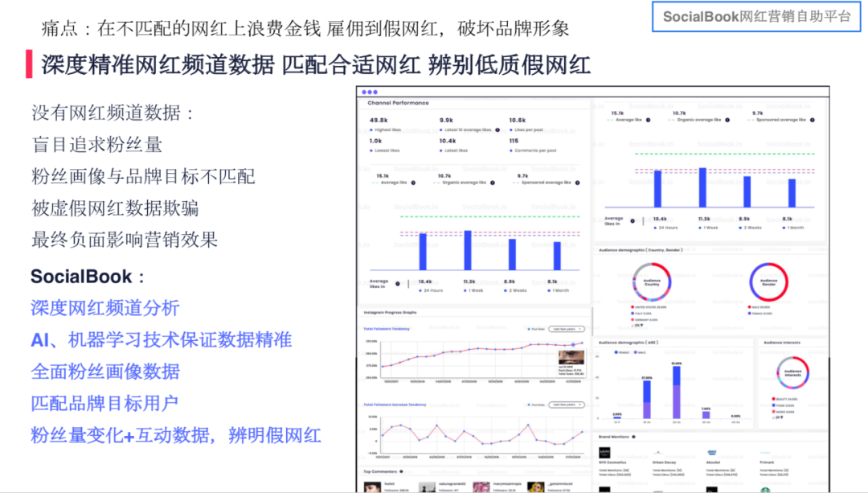Click Total Followers Increase Tendency heading link

click(x=395, y=405)
